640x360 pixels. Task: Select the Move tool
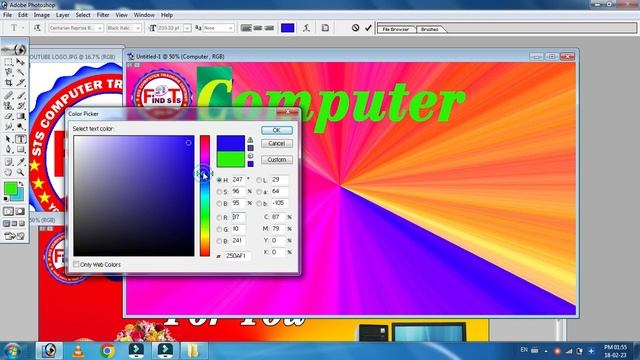coord(20,62)
